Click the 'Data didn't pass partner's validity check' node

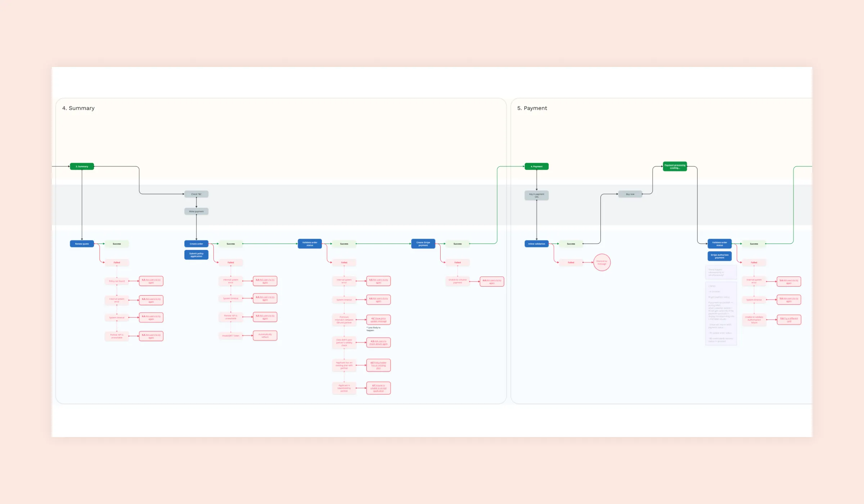coord(344,342)
